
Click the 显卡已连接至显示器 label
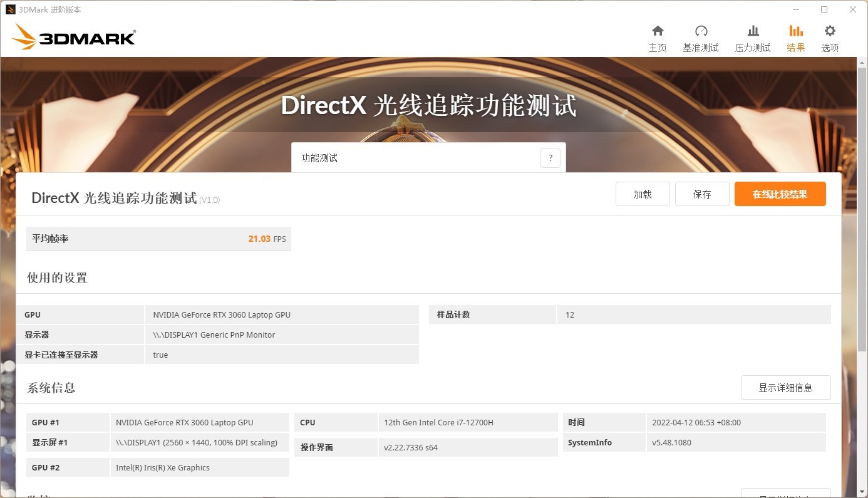(x=61, y=355)
